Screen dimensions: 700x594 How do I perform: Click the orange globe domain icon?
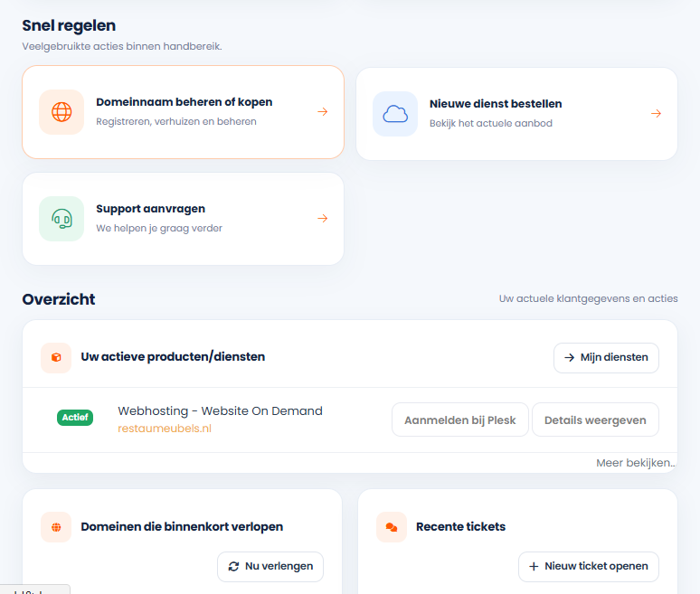coord(61,112)
